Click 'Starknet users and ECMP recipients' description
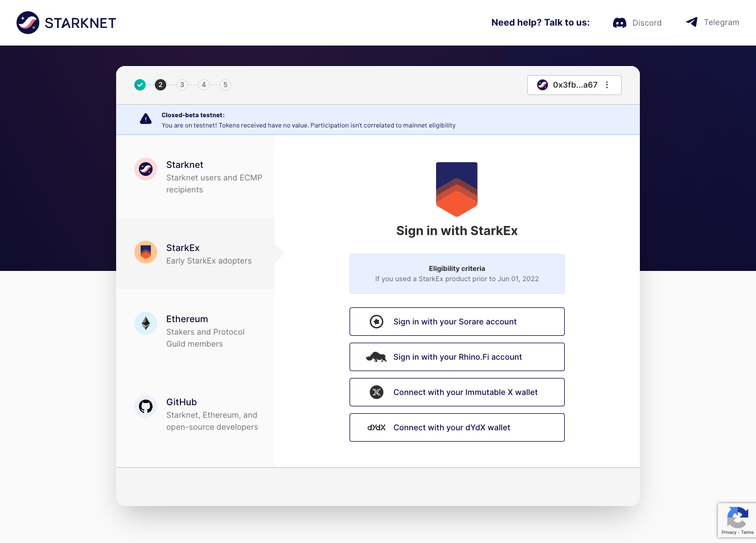 (214, 184)
